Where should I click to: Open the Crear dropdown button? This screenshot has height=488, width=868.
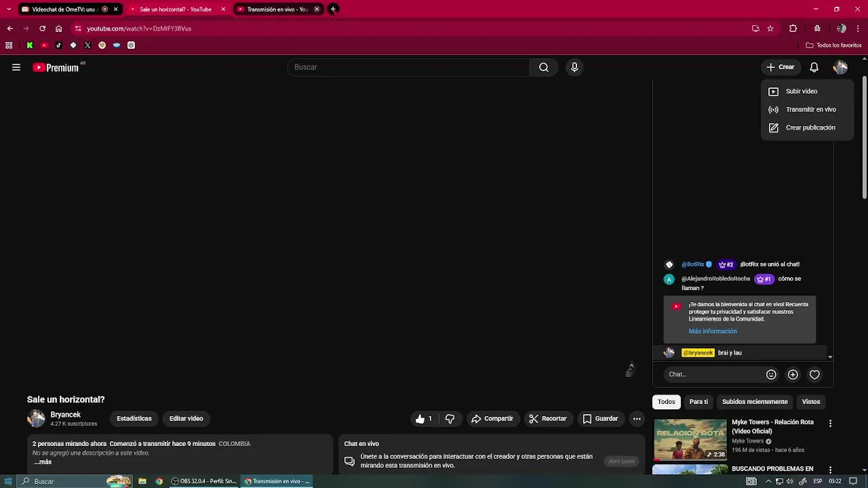coord(781,67)
